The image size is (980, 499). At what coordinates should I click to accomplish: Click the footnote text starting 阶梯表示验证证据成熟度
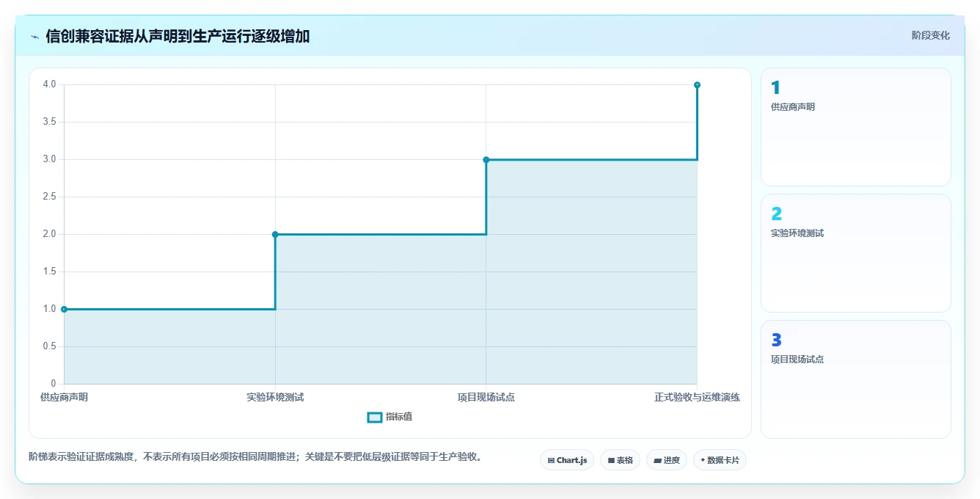tap(256, 456)
